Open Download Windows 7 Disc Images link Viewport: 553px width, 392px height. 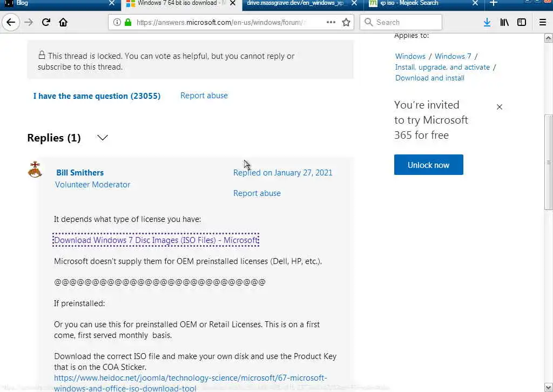[x=156, y=240]
